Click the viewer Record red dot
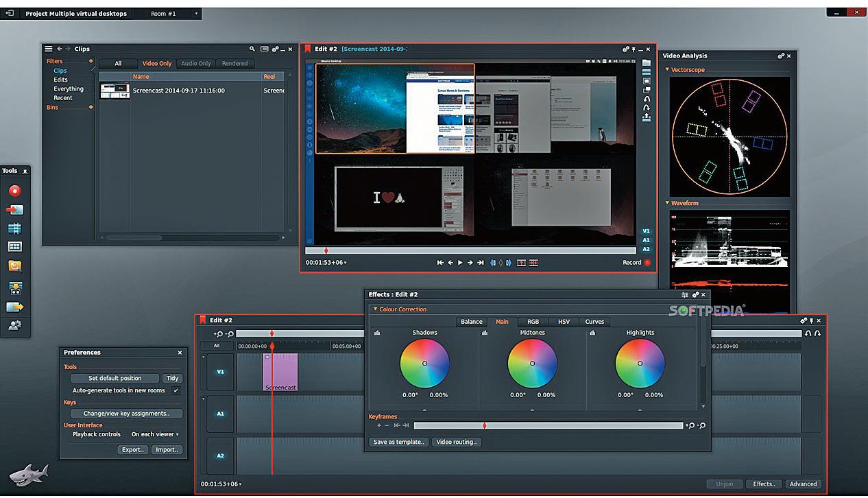868x498 pixels. pyautogui.click(x=647, y=263)
